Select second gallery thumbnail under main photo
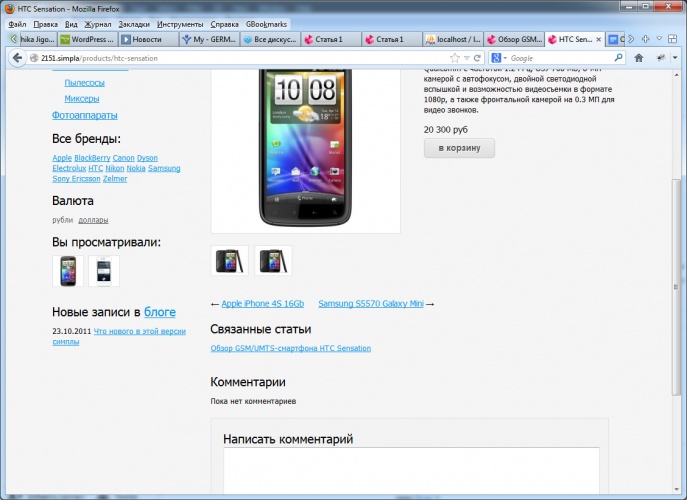The width and height of the screenshot is (687, 500). (273, 261)
